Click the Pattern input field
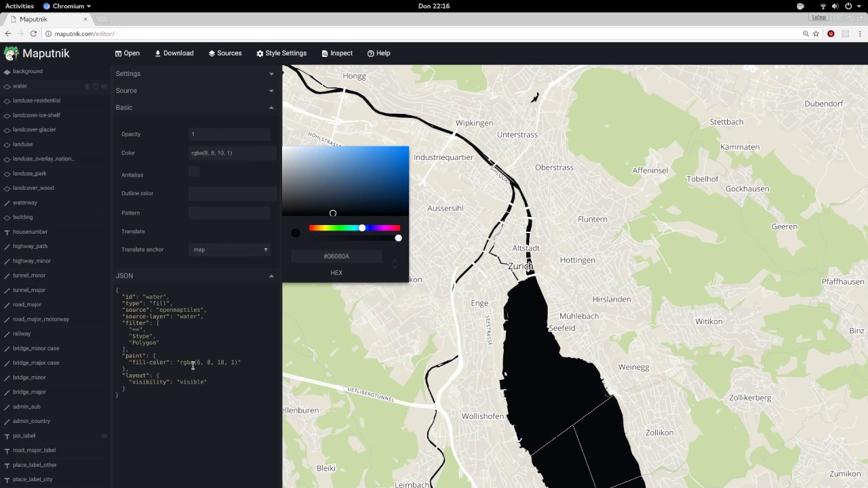Viewport: 868px width, 488px height. 229,213
